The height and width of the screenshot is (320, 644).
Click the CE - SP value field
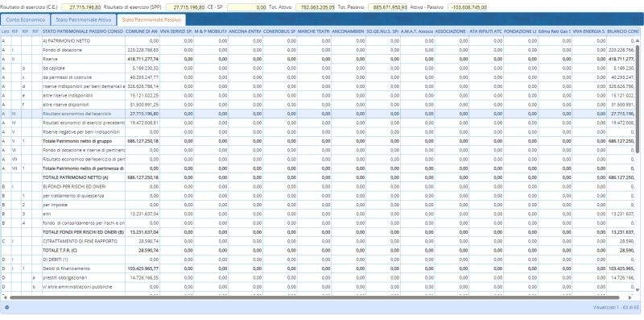click(x=246, y=7)
